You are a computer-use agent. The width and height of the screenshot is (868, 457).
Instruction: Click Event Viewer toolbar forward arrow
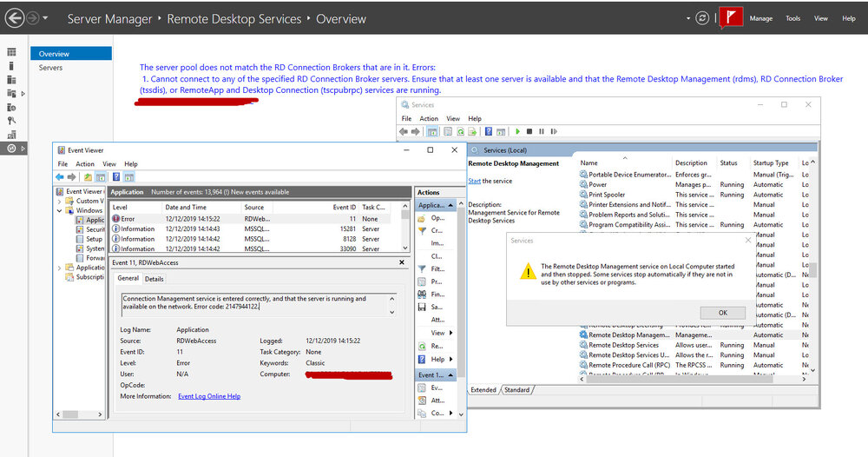point(71,176)
